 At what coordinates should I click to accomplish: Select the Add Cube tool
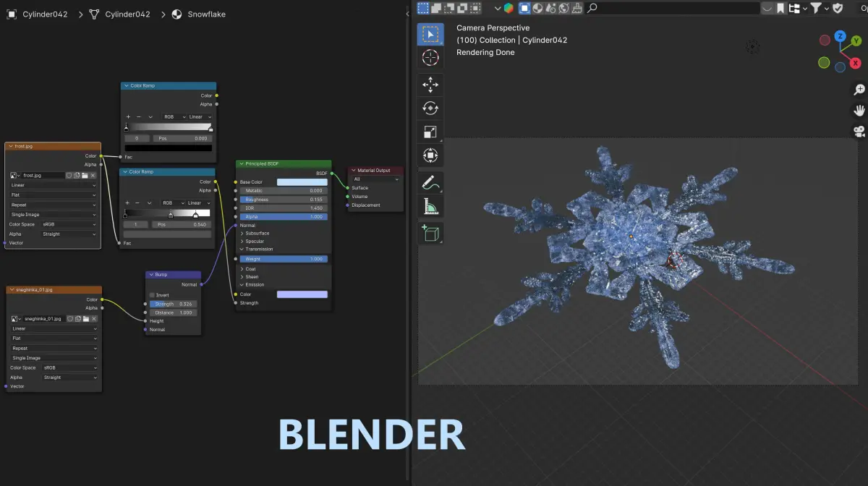[x=430, y=233]
